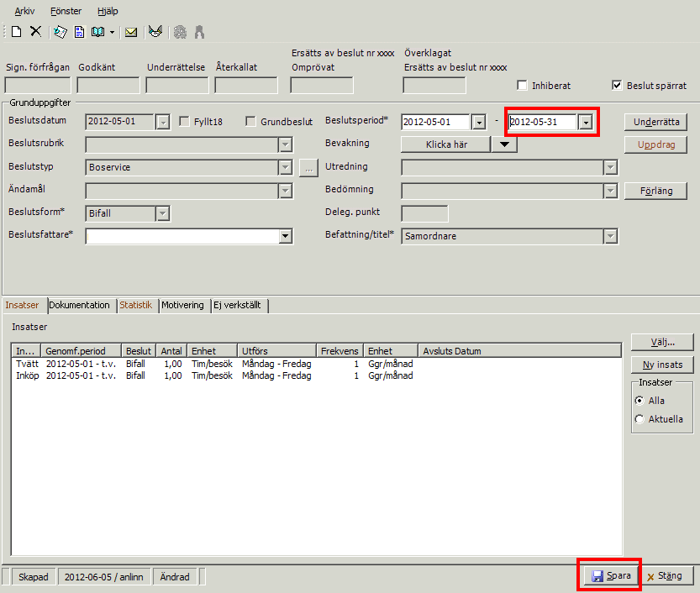Switch to the Motivering tab

point(182,305)
